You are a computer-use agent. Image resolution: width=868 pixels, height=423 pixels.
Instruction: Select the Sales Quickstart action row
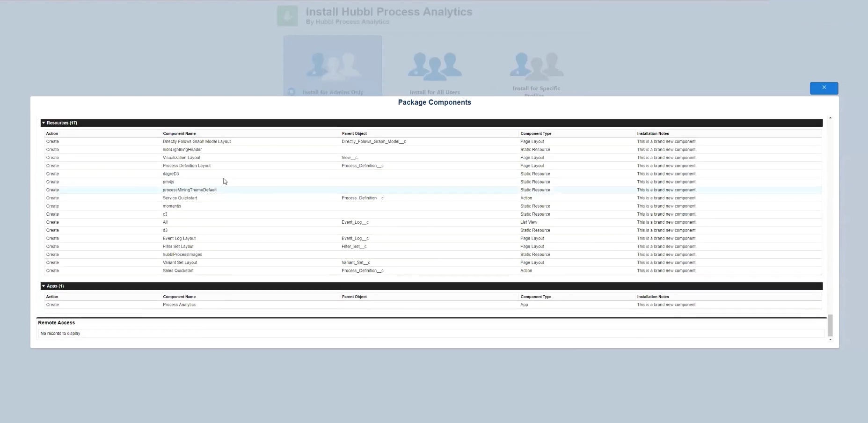click(x=433, y=270)
